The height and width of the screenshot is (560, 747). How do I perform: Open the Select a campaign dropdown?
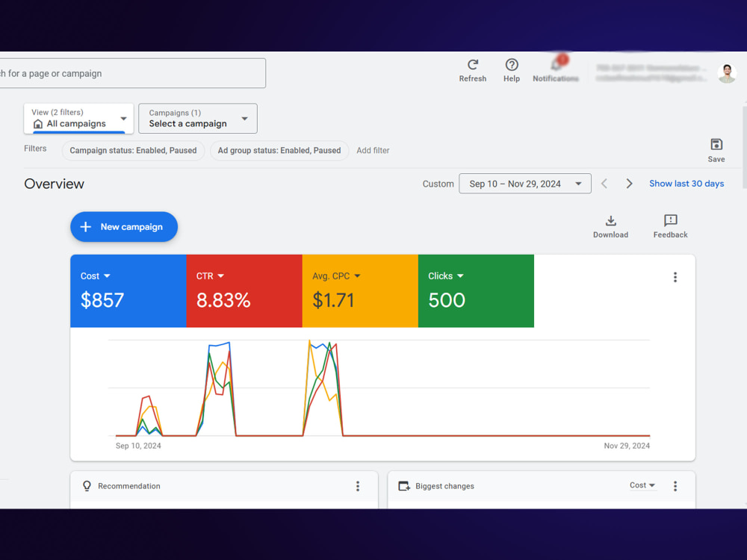click(x=198, y=119)
